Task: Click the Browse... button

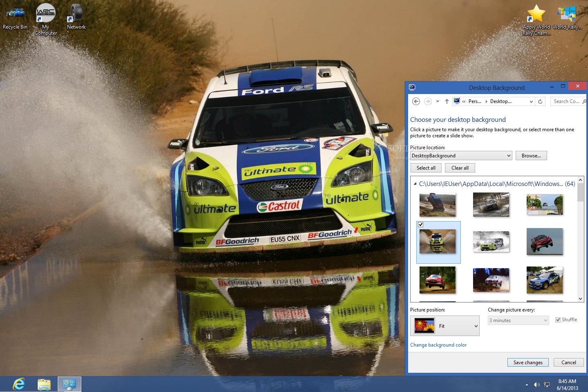Action: pos(531,156)
